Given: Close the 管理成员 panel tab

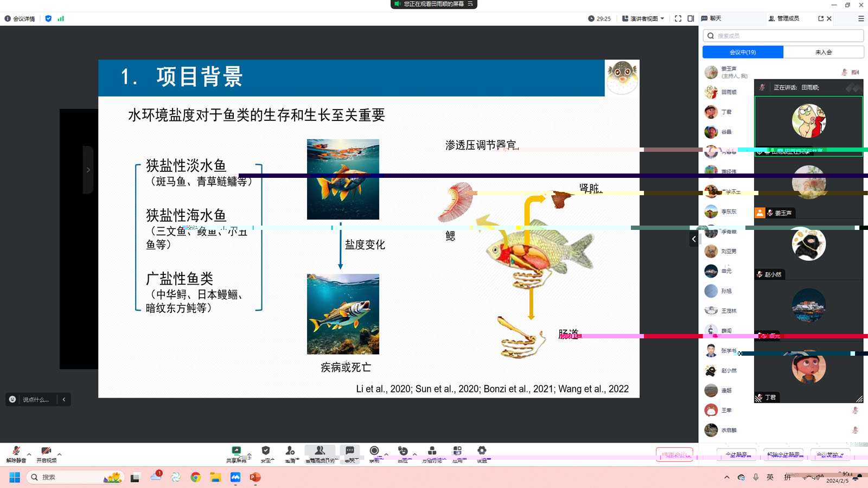Looking at the screenshot, I should point(829,18).
